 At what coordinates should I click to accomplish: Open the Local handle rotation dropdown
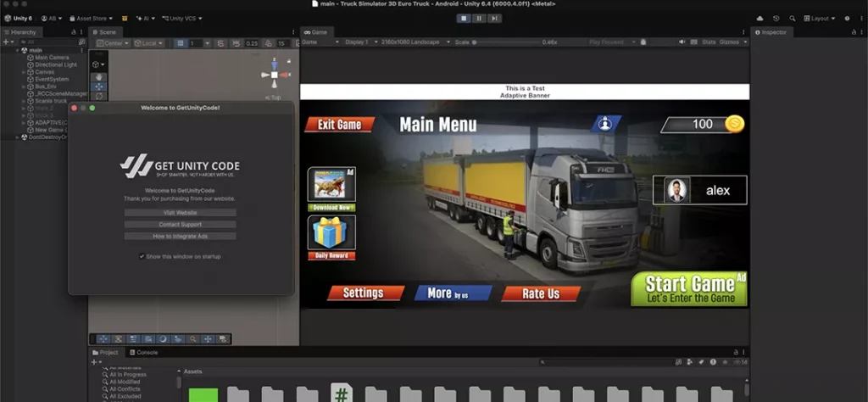coord(148,43)
